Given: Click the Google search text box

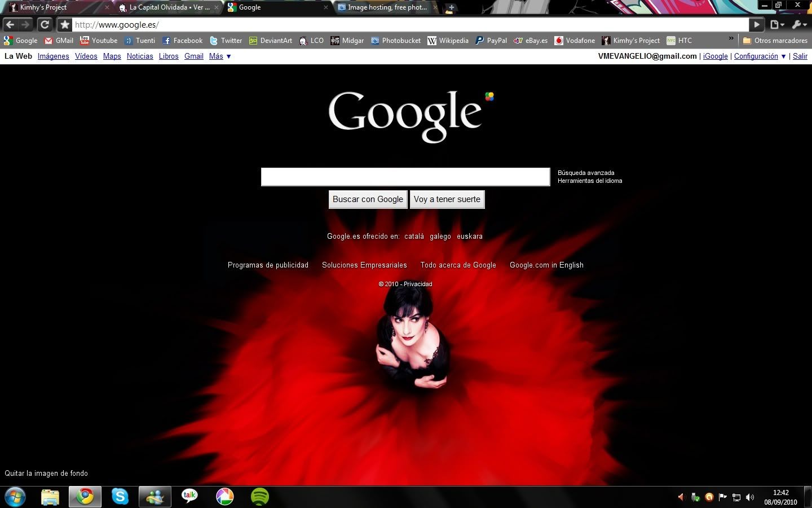Looking at the screenshot, I should coord(405,177).
